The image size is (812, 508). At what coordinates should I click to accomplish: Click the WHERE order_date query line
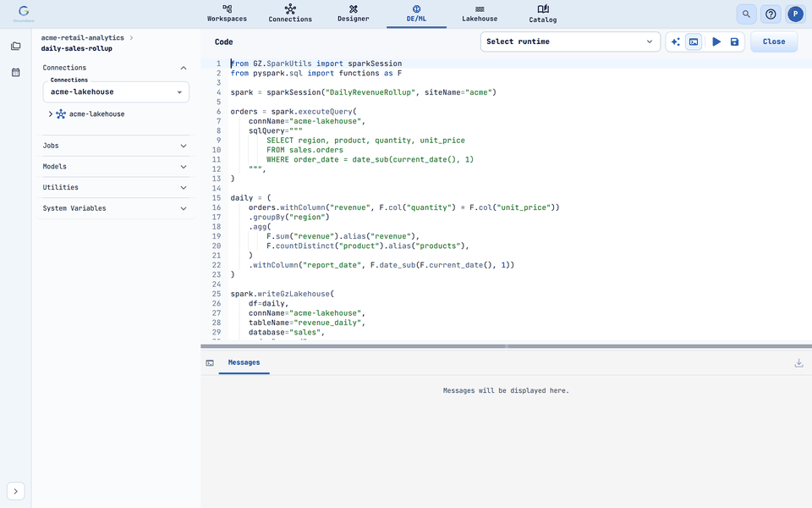370,160
